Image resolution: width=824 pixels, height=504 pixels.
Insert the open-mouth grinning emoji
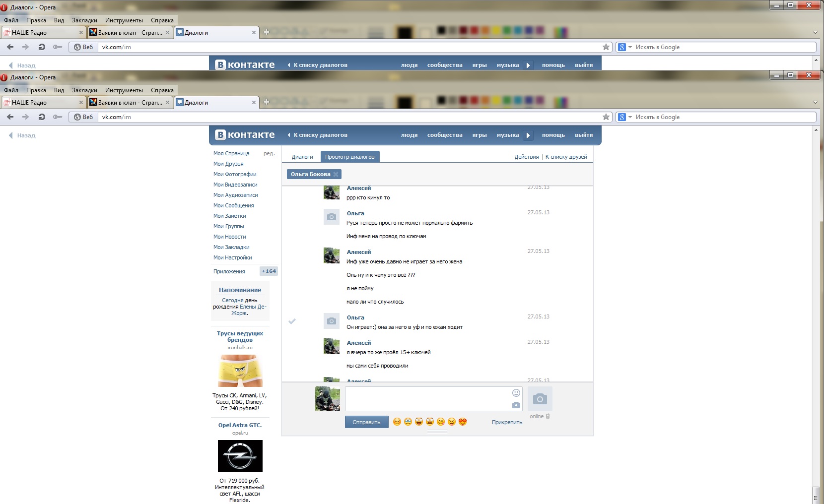click(x=419, y=422)
